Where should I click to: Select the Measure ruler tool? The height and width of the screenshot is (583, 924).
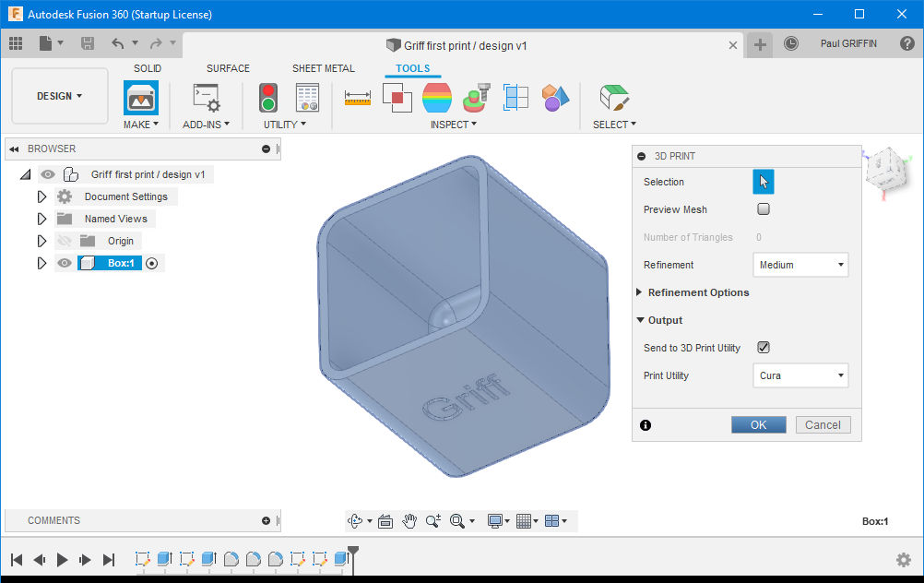click(x=358, y=98)
